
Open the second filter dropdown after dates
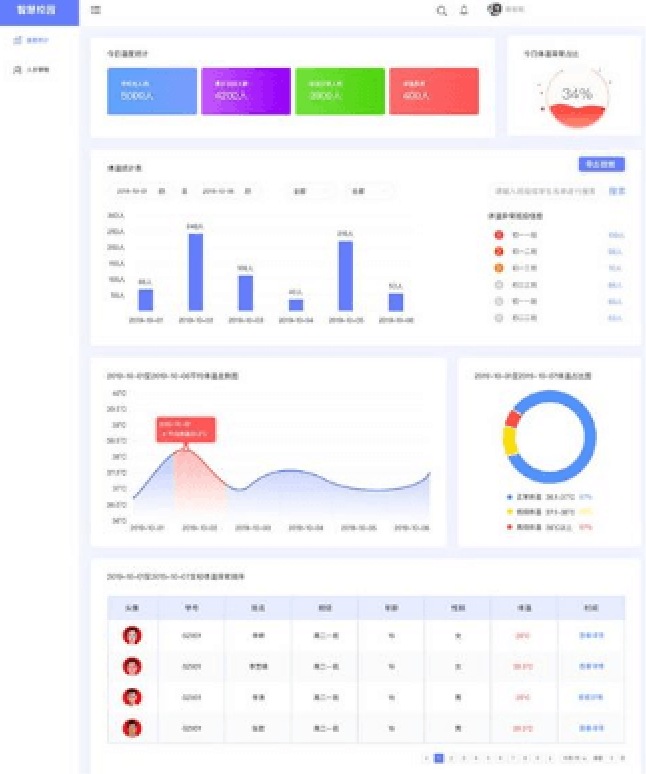tap(367, 190)
